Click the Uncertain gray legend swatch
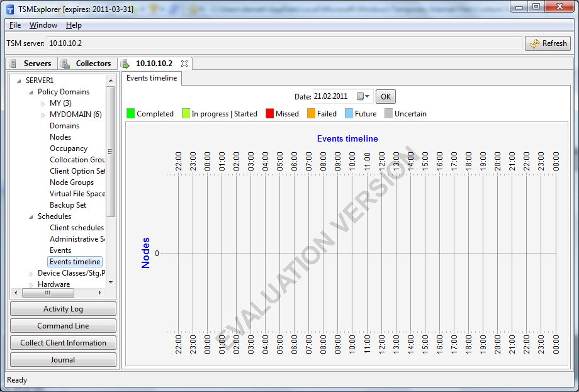This screenshot has width=579, height=392. click(x=388, y=114)
